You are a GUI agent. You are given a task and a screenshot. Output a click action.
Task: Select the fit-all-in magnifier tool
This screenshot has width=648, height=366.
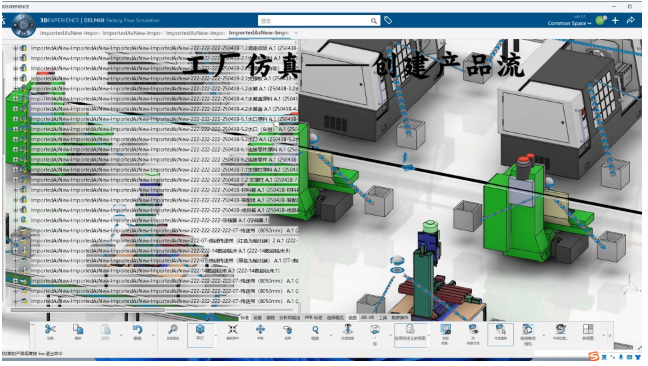point(173,332)
